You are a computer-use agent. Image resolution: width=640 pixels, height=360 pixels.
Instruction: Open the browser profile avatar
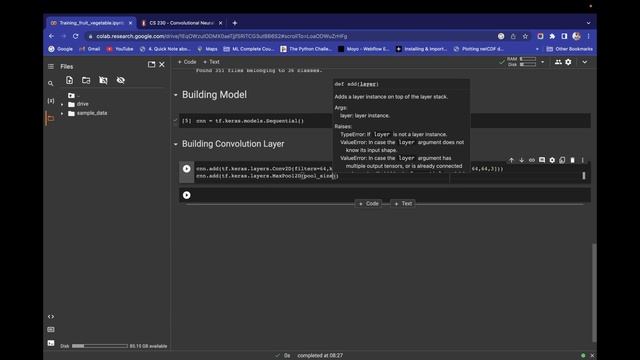coord(576,36)
